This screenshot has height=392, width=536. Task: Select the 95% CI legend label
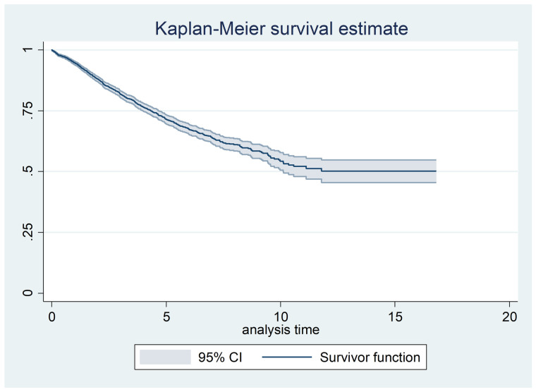(x=220, y=357)
